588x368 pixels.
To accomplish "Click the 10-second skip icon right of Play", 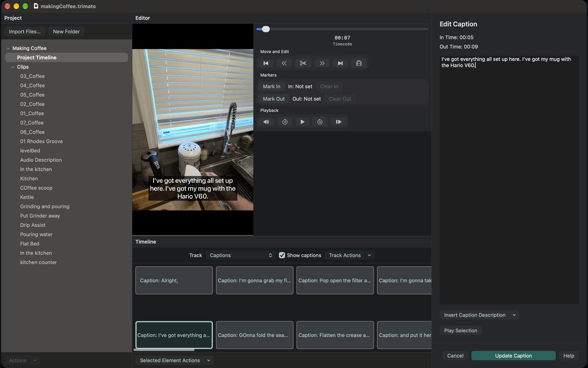I will 320,122.
